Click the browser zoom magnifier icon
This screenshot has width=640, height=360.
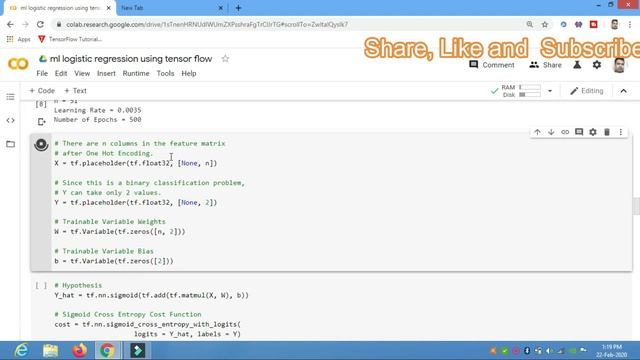click(529, 24)
